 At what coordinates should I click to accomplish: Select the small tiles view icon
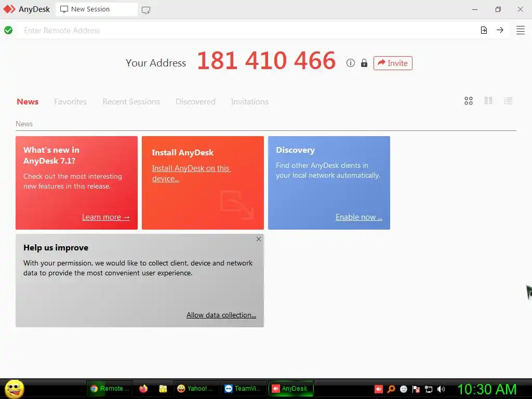pyautogui.click(x=488, y=100)
